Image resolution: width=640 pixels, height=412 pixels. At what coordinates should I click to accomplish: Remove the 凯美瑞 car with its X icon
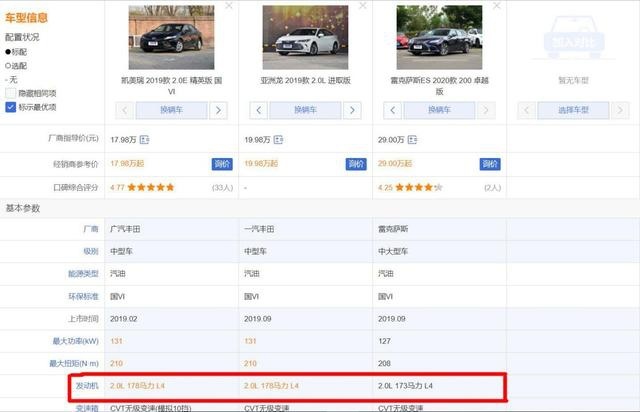coord(229,5)
